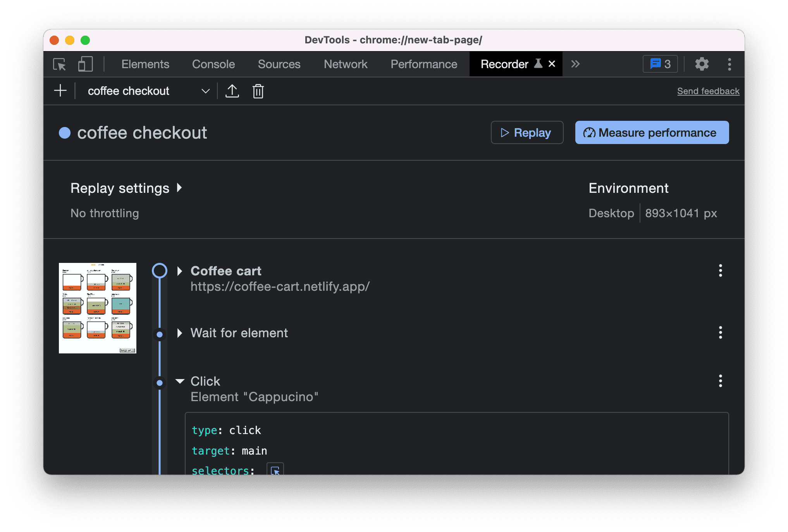Click the device emulation icon in toolbar
The image size is (788, 532).
[x=85, y=64]
